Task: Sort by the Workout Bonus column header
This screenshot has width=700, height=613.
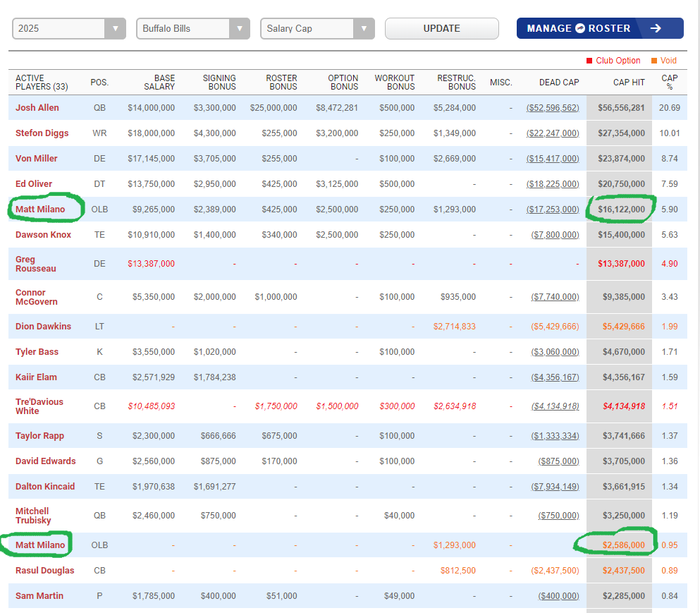Action: pyautogui.click(x=395, y=83)
